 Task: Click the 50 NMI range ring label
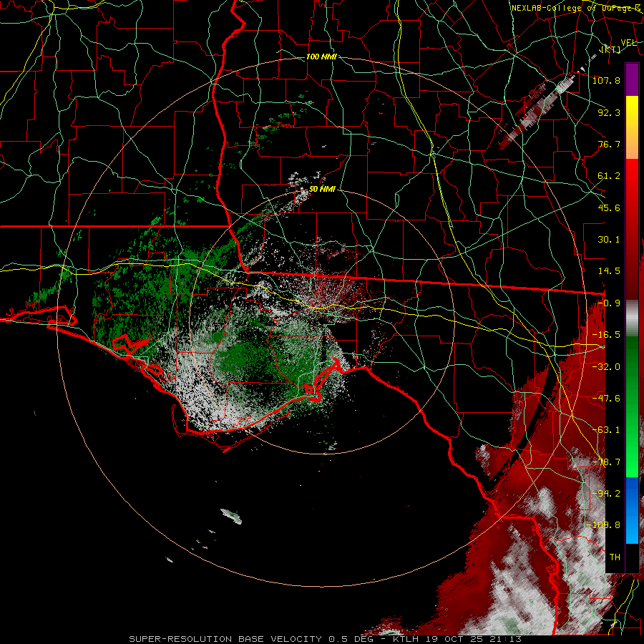pyautogui.click(x=322, y=190)
